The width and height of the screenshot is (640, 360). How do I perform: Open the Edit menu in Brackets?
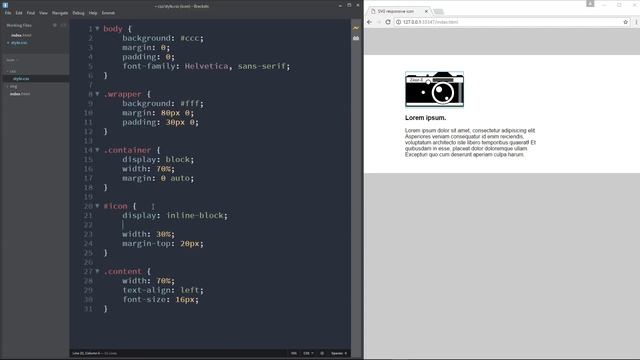click(19, 13)
